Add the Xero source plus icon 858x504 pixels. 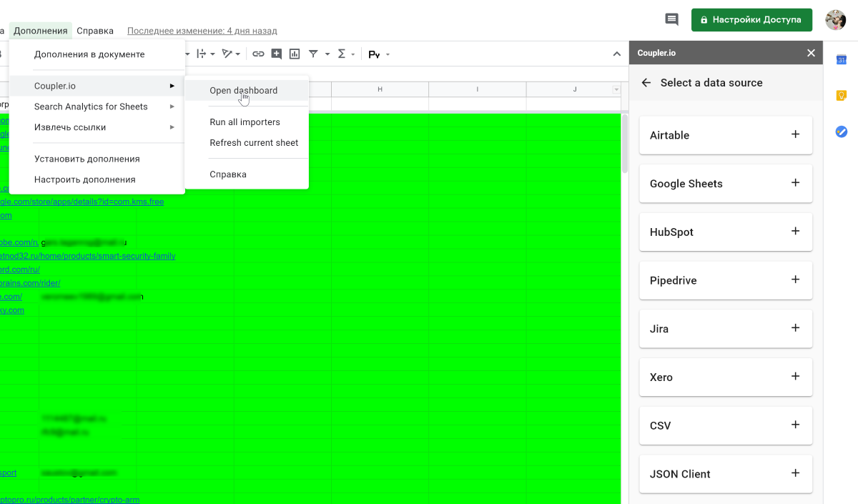coord(795,377)
